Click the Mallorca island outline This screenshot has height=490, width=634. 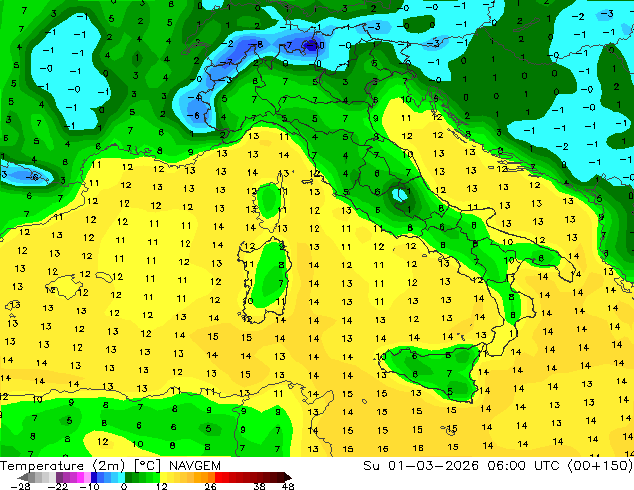click(63, 286)
